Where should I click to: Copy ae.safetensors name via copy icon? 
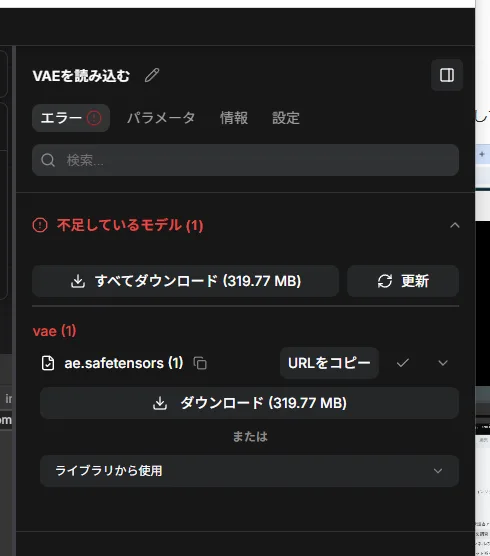click(x=200, y=363)
